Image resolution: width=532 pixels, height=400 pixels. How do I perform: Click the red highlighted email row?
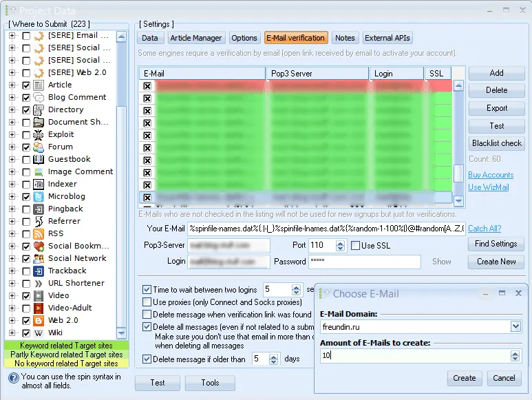coord(296,86)
